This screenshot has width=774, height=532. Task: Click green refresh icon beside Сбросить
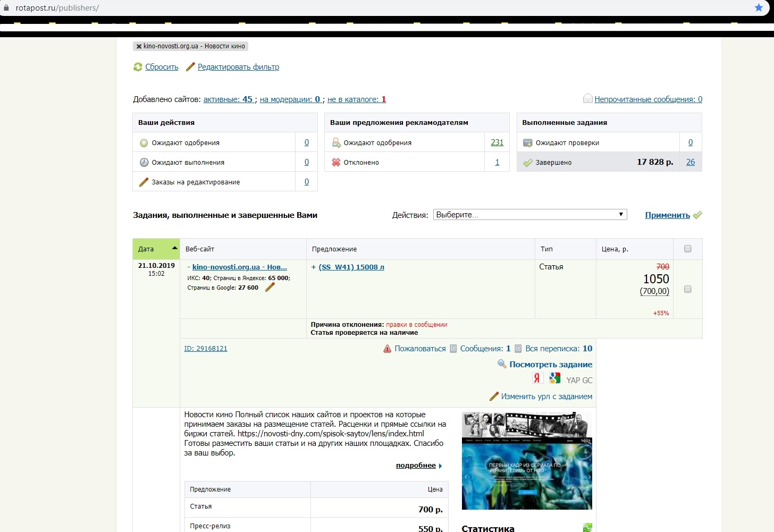[138, 67]
